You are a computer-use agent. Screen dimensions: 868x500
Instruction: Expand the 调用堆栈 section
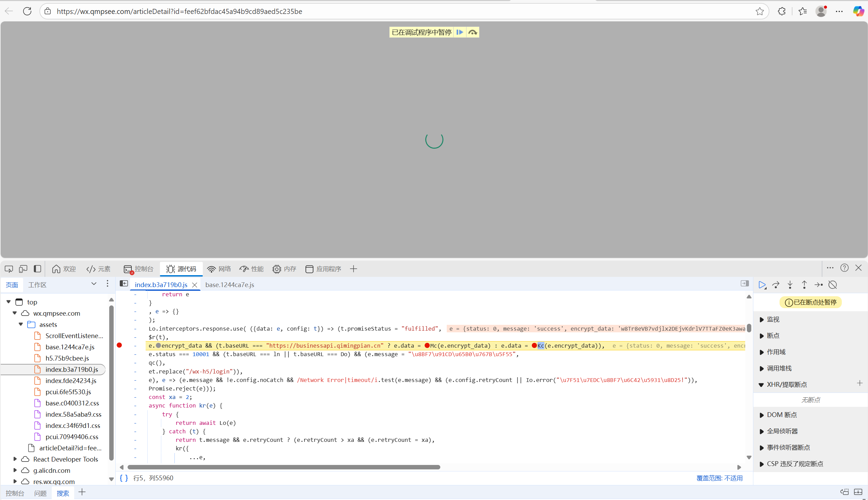(779, 368)
